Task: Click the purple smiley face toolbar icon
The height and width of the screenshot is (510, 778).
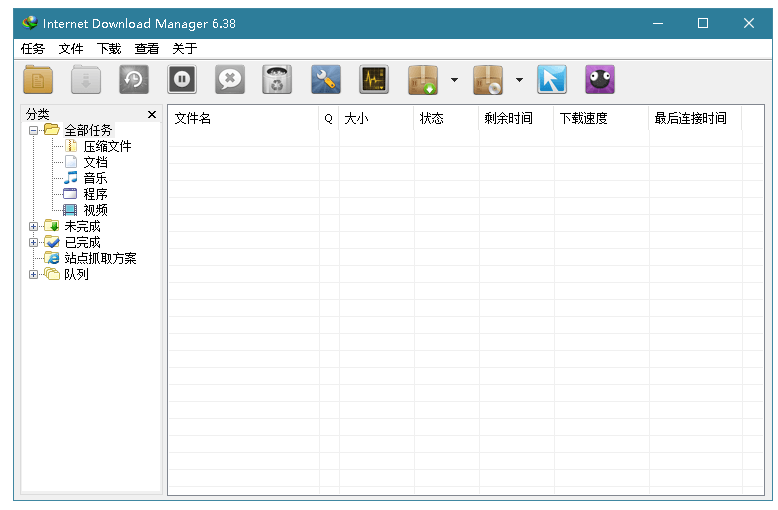Action: click(x=600, y=79)
